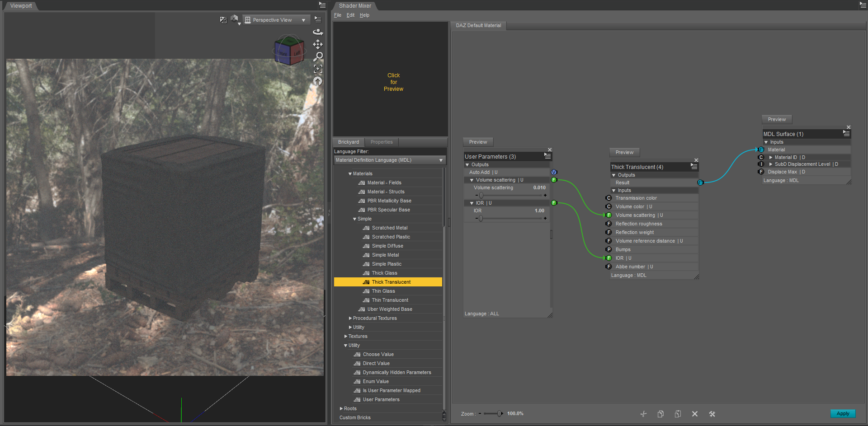Click the Thick Translucent Result output port
The image size is (868, 426).
point(700,183)
